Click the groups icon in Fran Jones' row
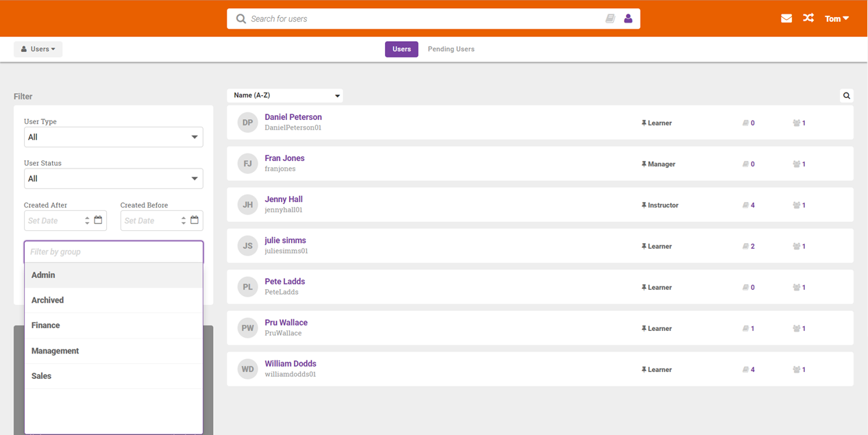 pos(797,164)
